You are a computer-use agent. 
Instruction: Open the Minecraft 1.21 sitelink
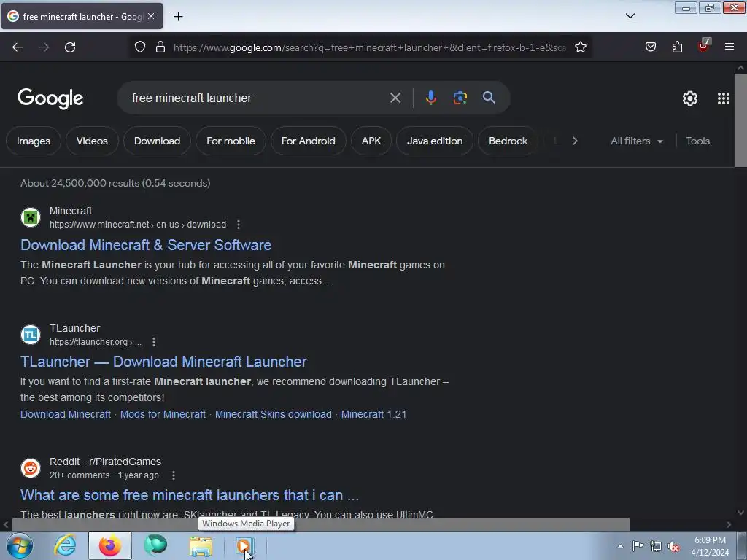tap(373, 414)
